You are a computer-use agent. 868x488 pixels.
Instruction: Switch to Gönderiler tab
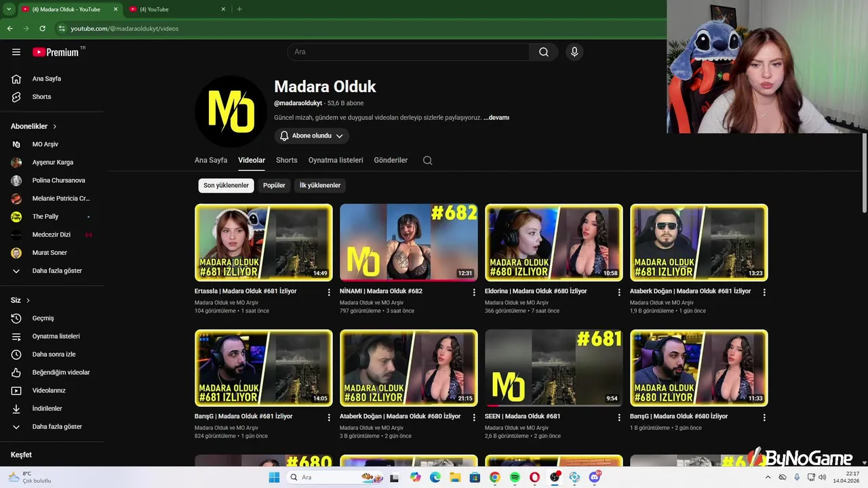click(391, 161)
